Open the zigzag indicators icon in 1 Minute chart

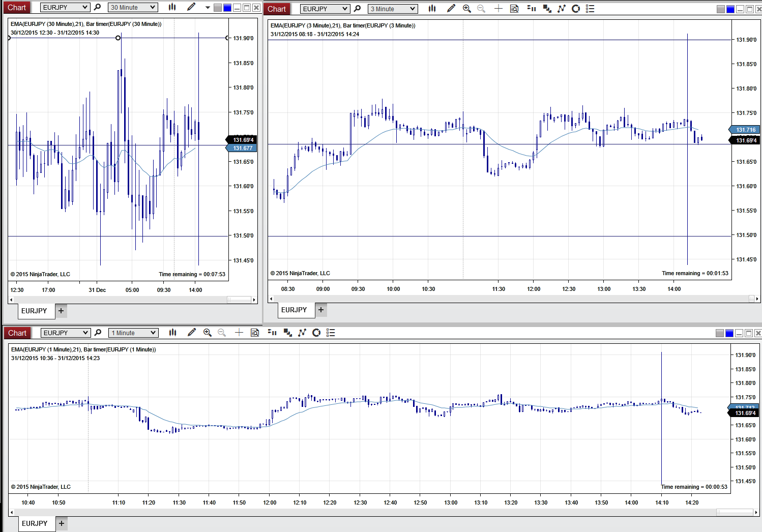click(x=302, y=333)
